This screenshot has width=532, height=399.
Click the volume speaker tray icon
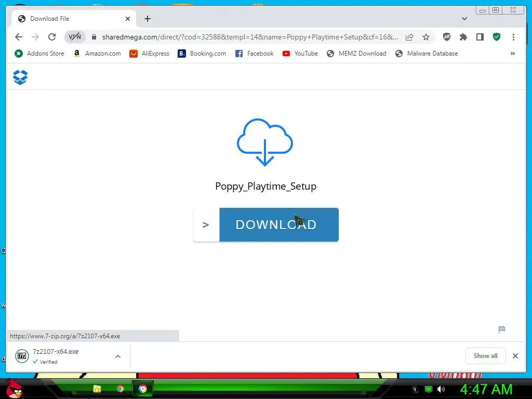[x=441, y=389]
